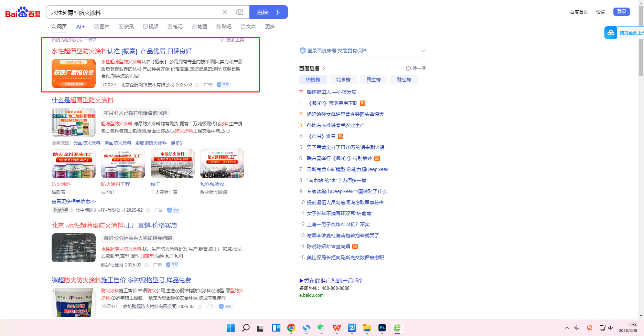Screen dimensions: 644x336
Task: Click the muted volume tray icon
Action: pyautogui.click(x=611, y=328)
